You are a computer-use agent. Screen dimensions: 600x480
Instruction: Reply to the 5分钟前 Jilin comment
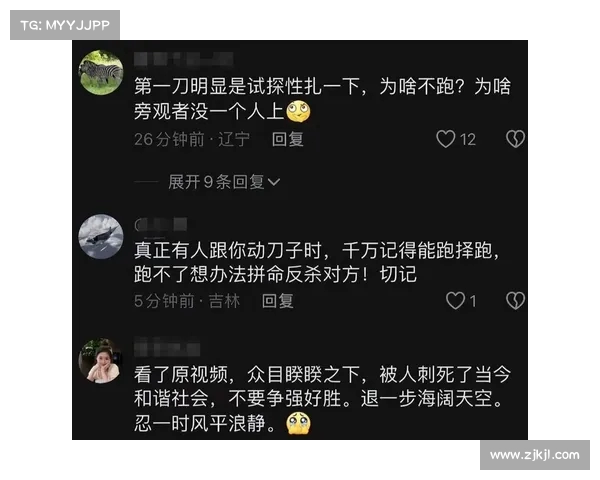pos(278,301)
